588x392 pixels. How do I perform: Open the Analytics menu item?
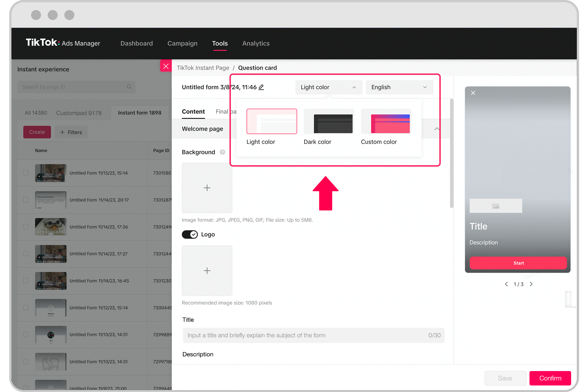[x=256, y=43]
